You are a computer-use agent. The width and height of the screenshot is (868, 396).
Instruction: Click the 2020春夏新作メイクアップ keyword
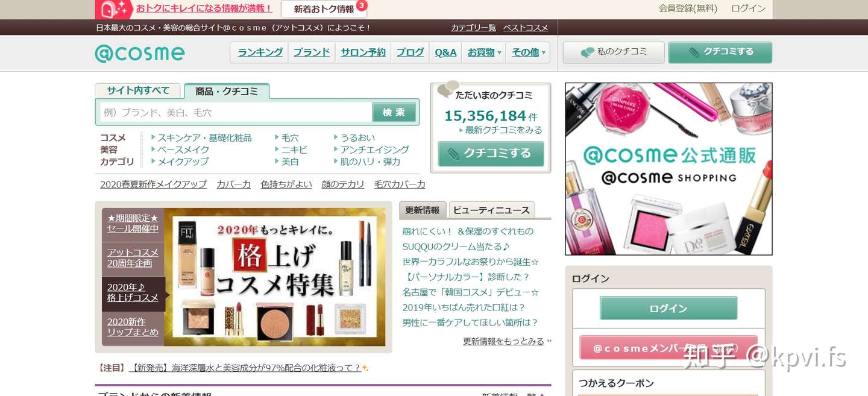[154, 184]
